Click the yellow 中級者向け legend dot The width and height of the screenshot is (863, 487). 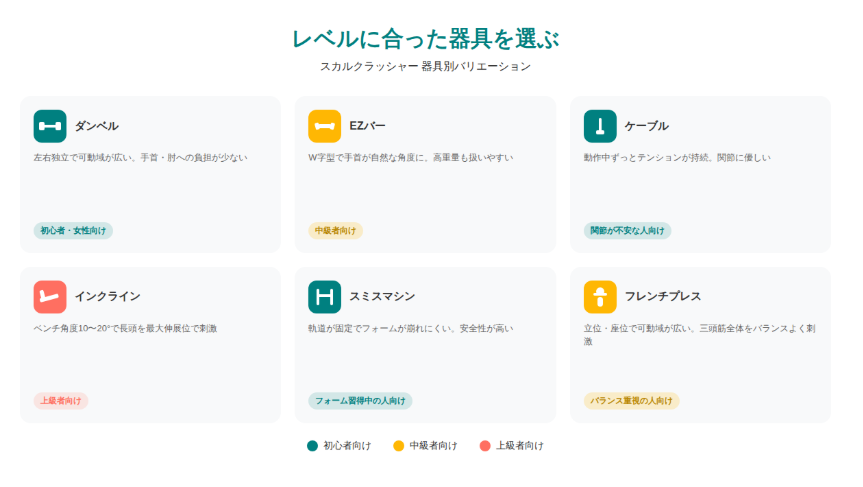coord(398,446)
